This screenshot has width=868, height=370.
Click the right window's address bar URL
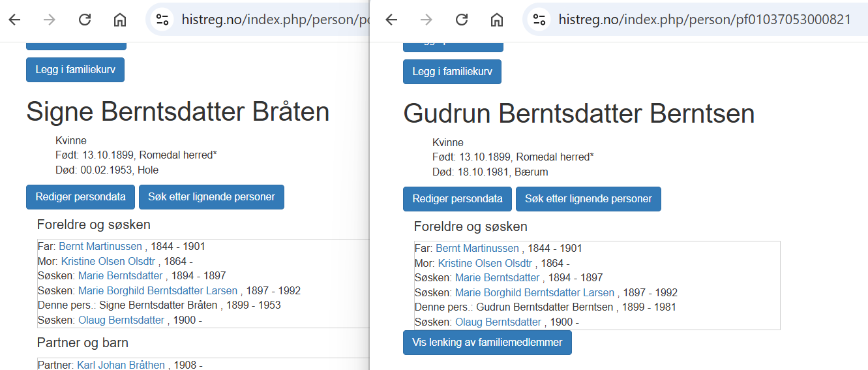click(704, 20)
